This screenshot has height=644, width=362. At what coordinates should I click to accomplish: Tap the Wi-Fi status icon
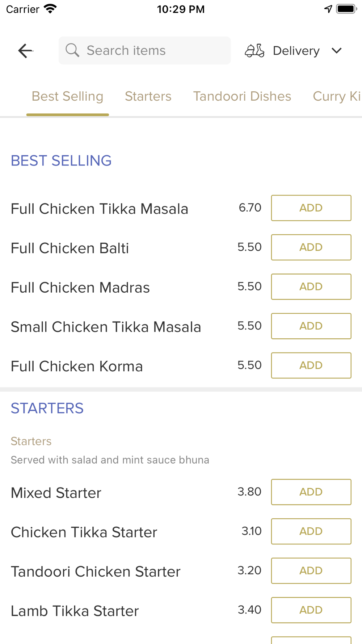point(50,9)
